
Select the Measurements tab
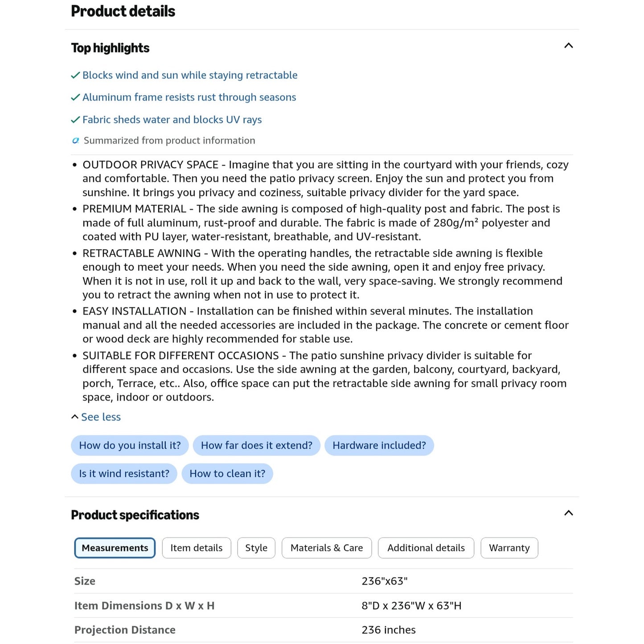[x=115, y=548]
